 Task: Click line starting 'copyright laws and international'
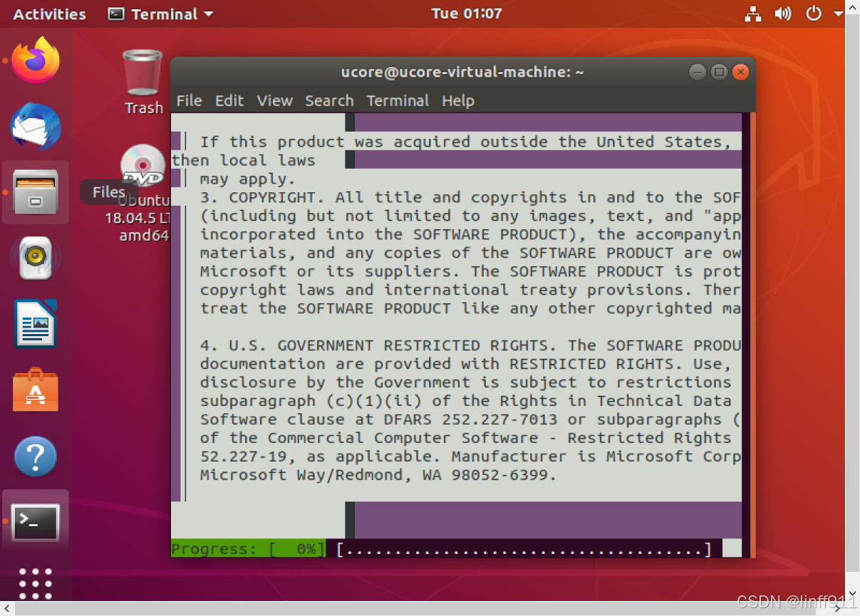[x=470, y=290]
